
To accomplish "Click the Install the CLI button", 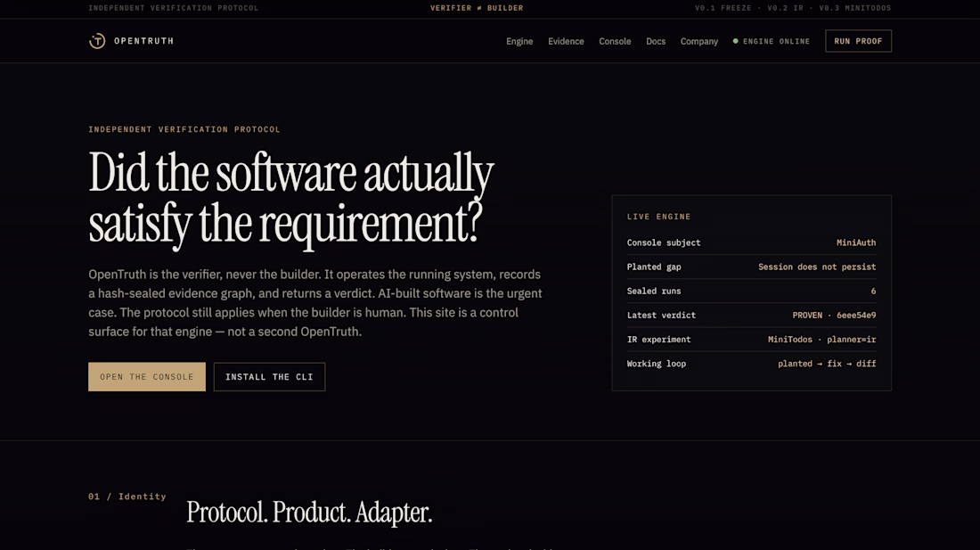I will click(x=269, y=377).
